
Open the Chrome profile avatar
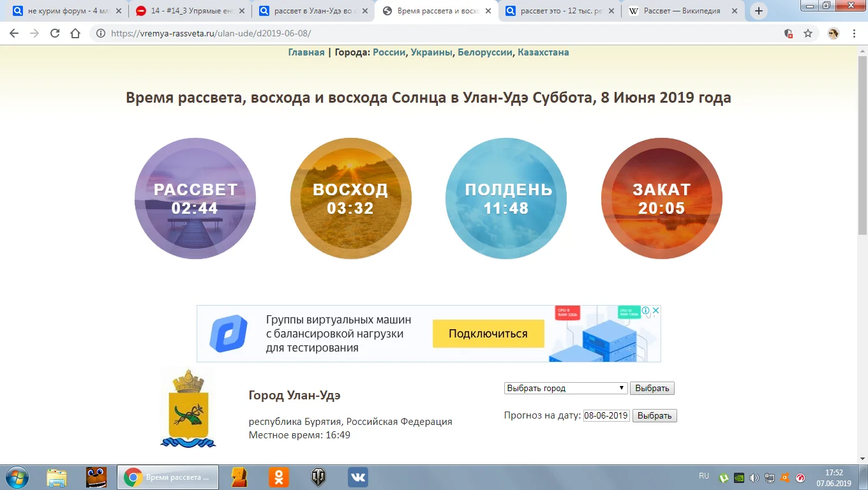pos(834,33)
